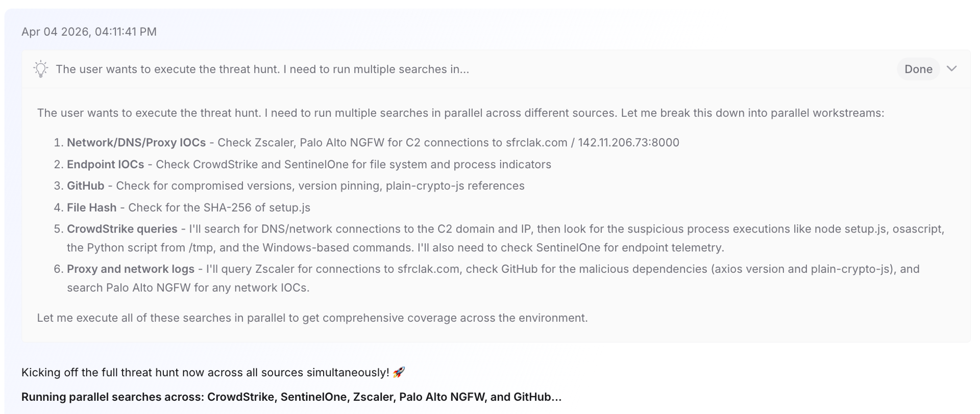Click the rocket emoji in the message

point(399,372)
